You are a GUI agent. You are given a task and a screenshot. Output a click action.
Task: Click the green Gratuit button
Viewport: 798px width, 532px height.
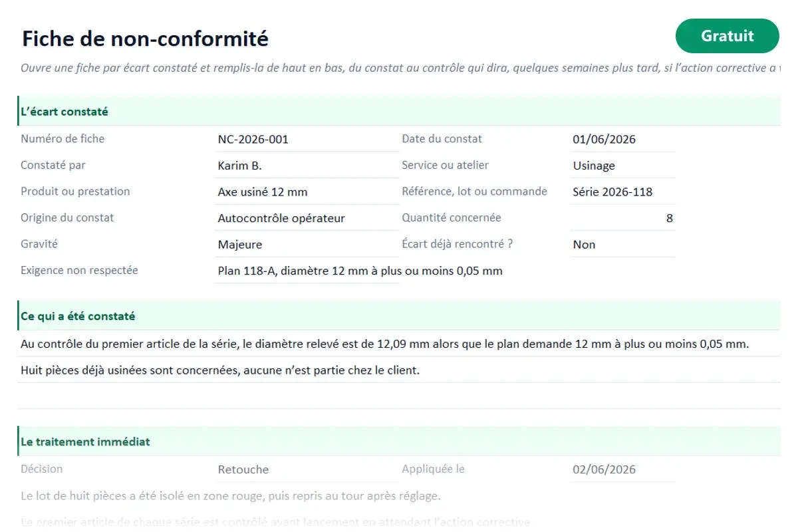pos(727,36)
